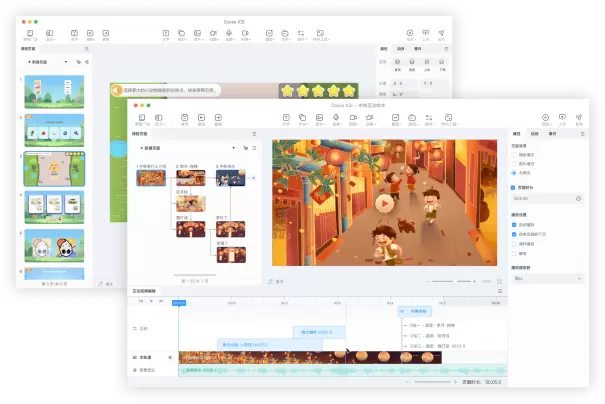
Task: Click the text tool icon in front toolbar
Action: [286, 117]
